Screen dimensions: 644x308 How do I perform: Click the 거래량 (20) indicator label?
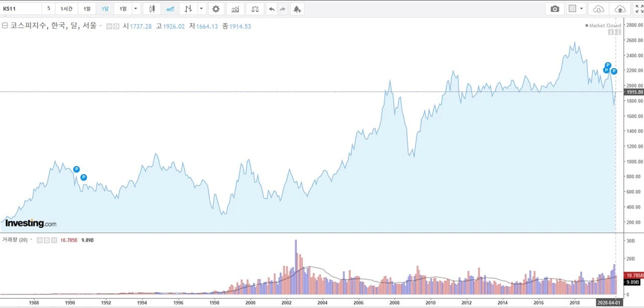(x=14, y=240)
